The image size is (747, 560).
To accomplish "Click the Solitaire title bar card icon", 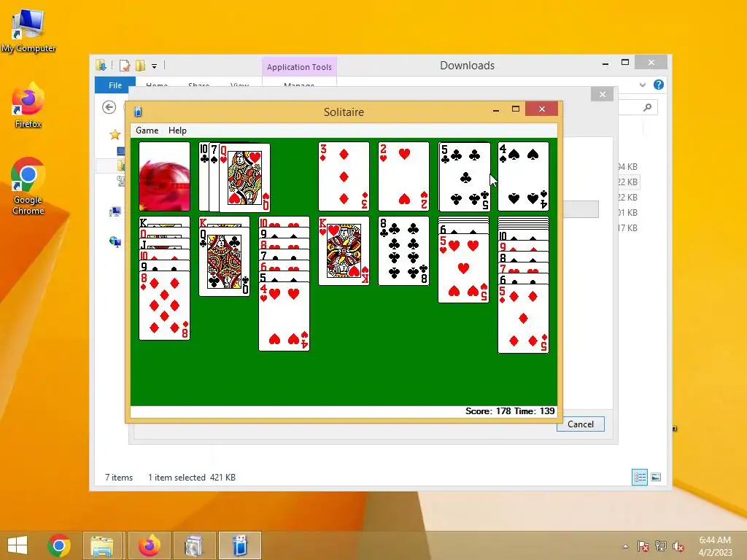I will pos(138,112).
